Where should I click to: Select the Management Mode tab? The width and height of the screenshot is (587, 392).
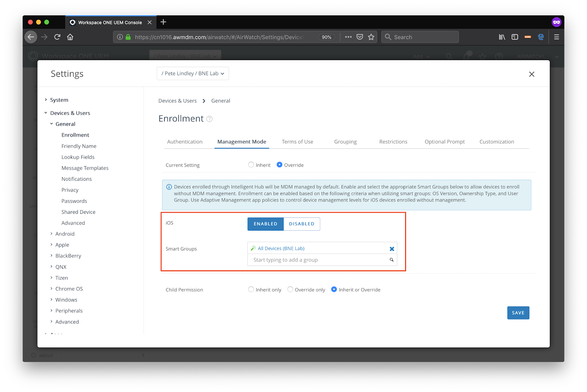pos(242,142)
